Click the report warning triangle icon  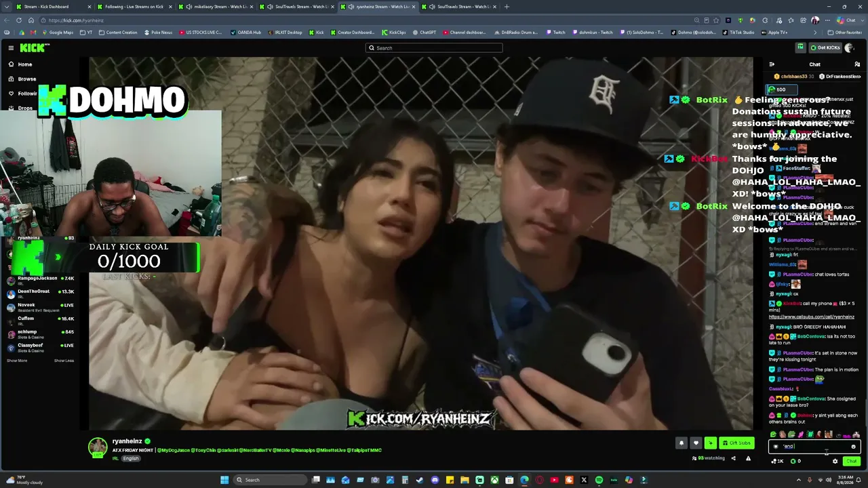pos(748,458)
